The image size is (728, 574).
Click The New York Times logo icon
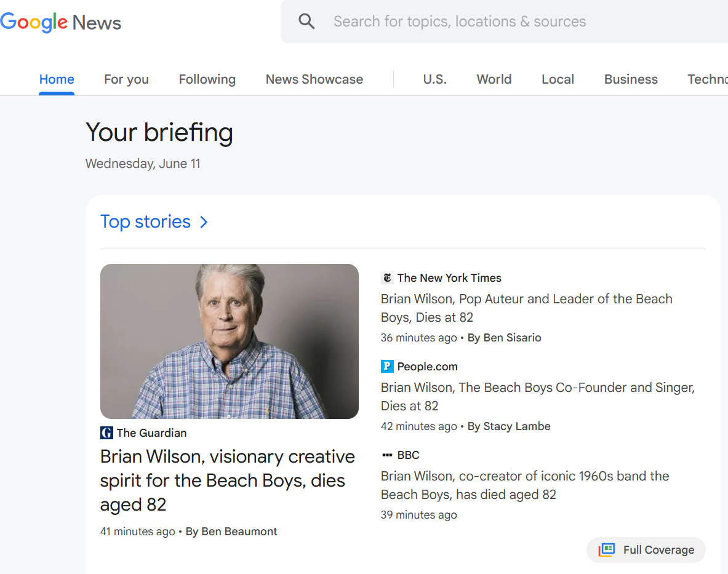pyautogui.click(x=387, y=278)
